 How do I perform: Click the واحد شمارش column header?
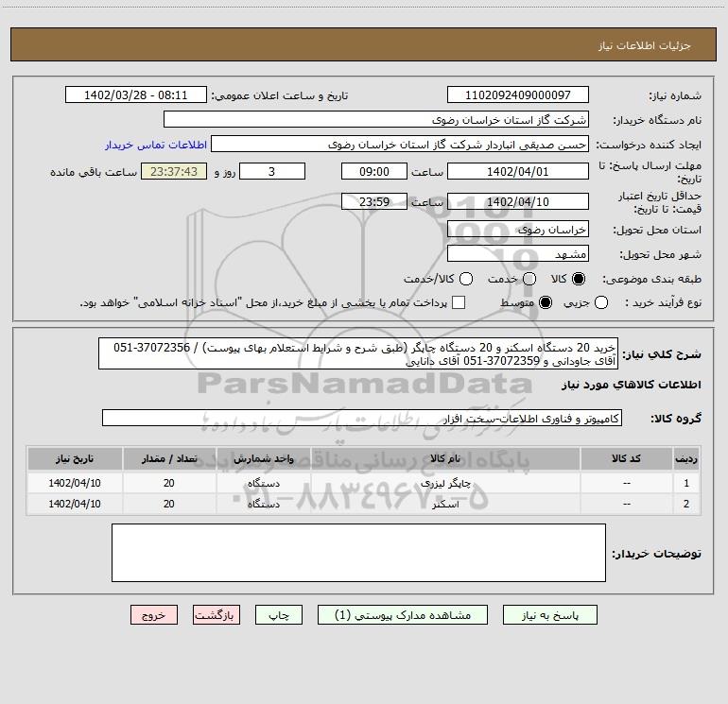tap(263, 458)
